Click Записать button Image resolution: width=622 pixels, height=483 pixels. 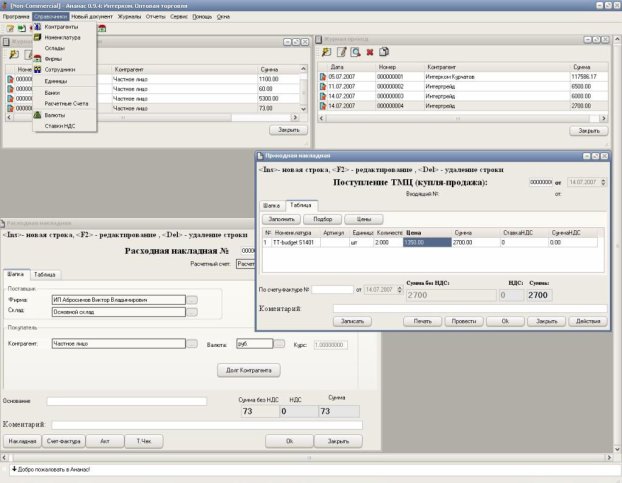coord(352,321)
